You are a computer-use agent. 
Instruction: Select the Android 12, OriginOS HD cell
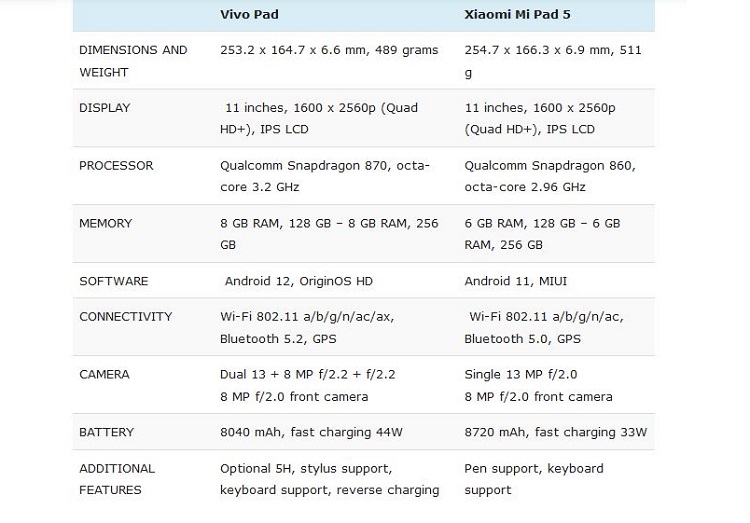point(299,281)
